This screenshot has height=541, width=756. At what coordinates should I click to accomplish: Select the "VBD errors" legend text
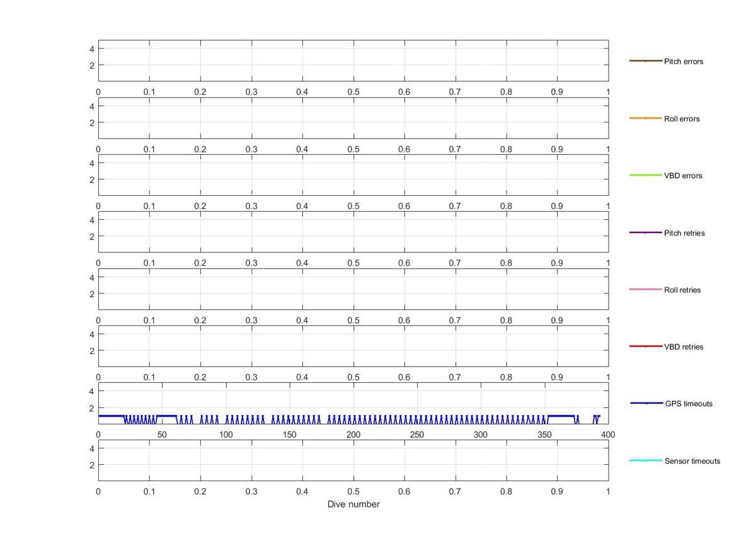pyautogui.click(x=683, y=176)
